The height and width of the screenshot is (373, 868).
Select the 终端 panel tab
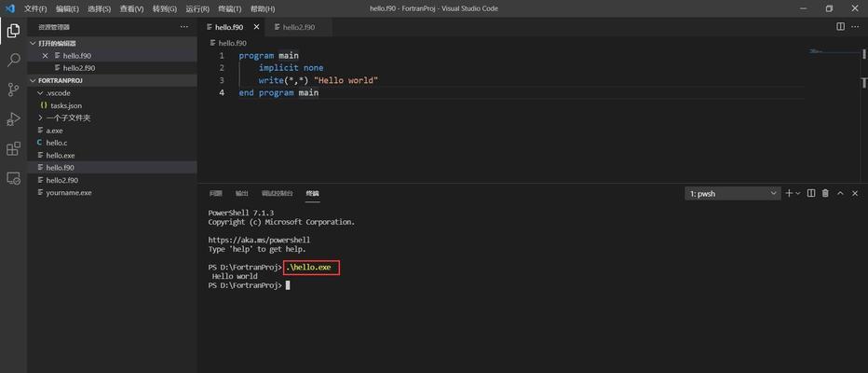(x=313, y=193)
